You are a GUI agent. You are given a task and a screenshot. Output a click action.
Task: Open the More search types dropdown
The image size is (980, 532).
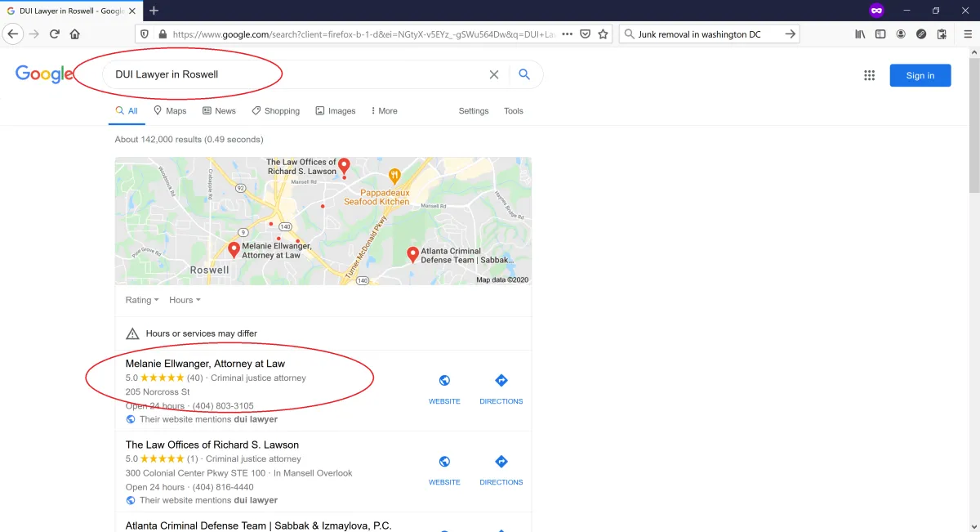coord(384,111)
